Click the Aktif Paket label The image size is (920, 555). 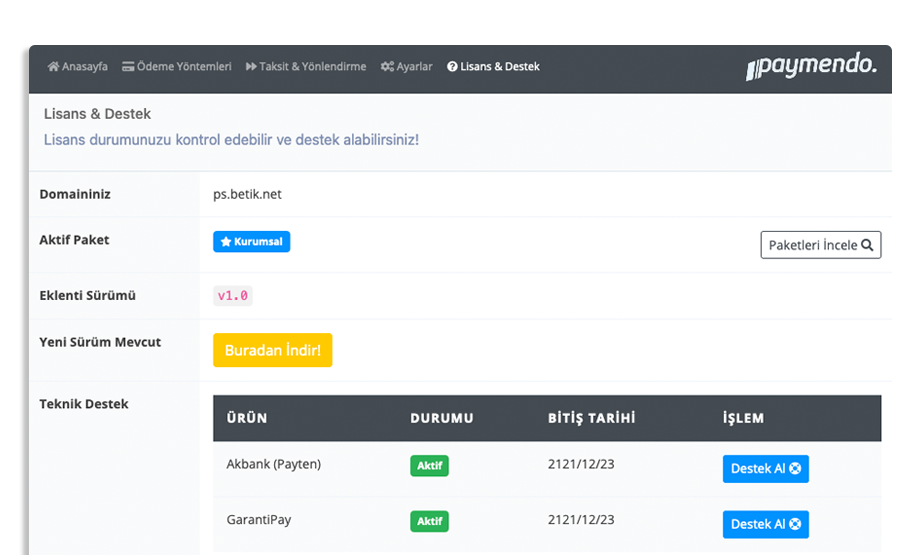[x=75, y=240]
